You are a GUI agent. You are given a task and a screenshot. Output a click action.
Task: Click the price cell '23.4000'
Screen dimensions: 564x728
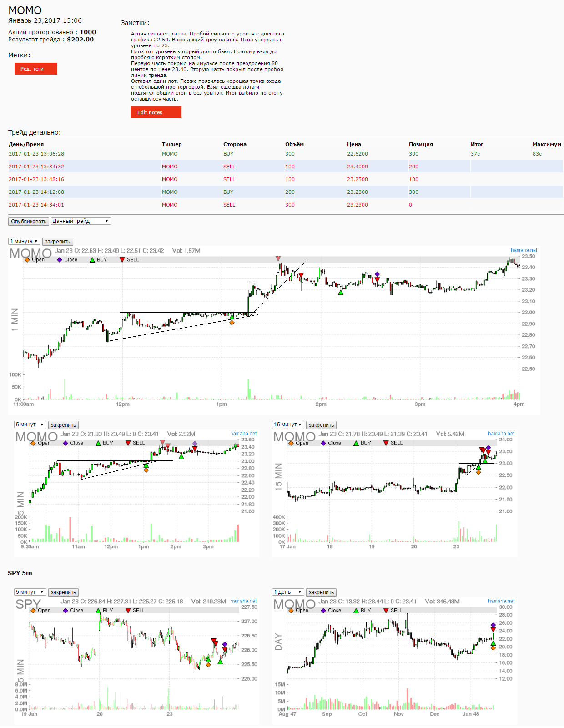[358, 167]
